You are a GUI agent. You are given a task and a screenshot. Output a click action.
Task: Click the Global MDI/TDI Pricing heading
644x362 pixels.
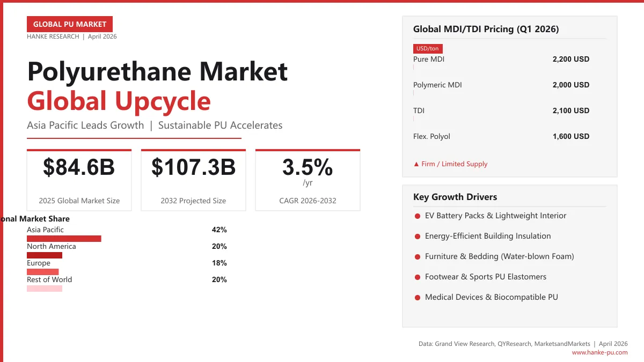point(486,29)
